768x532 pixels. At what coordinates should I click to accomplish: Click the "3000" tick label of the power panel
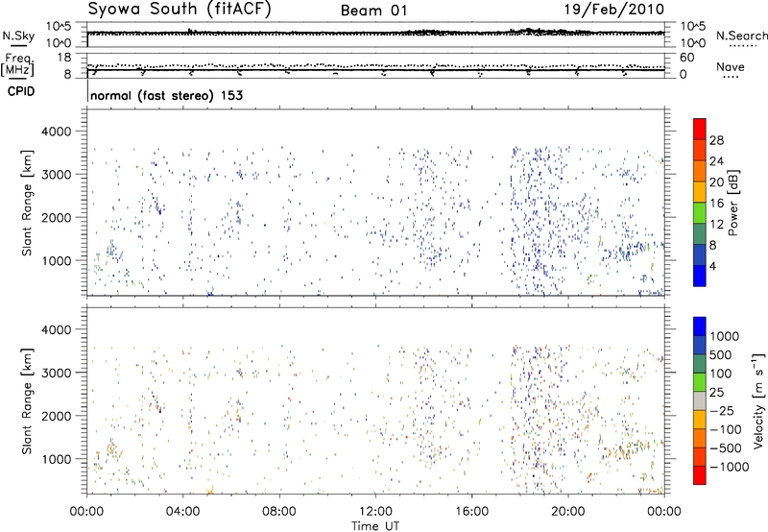click(x=56, y=175)
